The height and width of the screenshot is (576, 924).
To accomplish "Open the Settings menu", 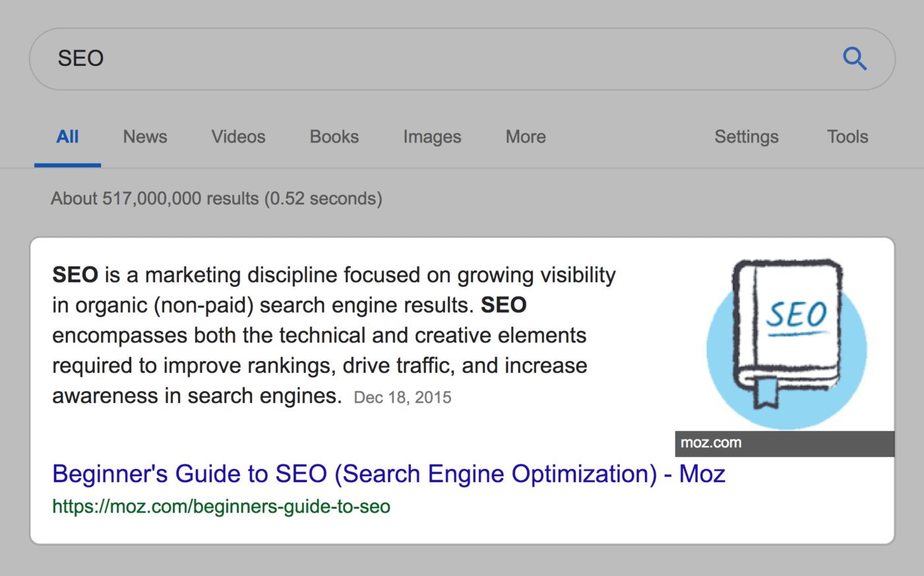I will click(747, 137).
